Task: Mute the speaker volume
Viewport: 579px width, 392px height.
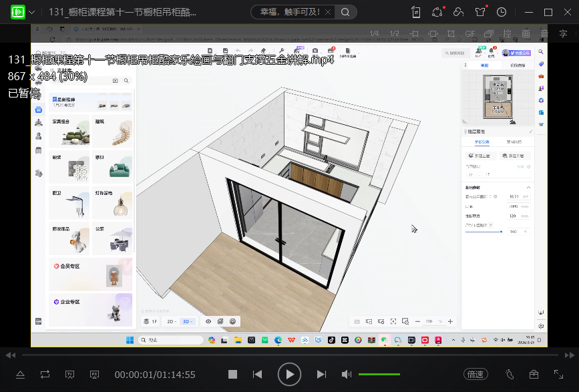Action: (347, 375)
